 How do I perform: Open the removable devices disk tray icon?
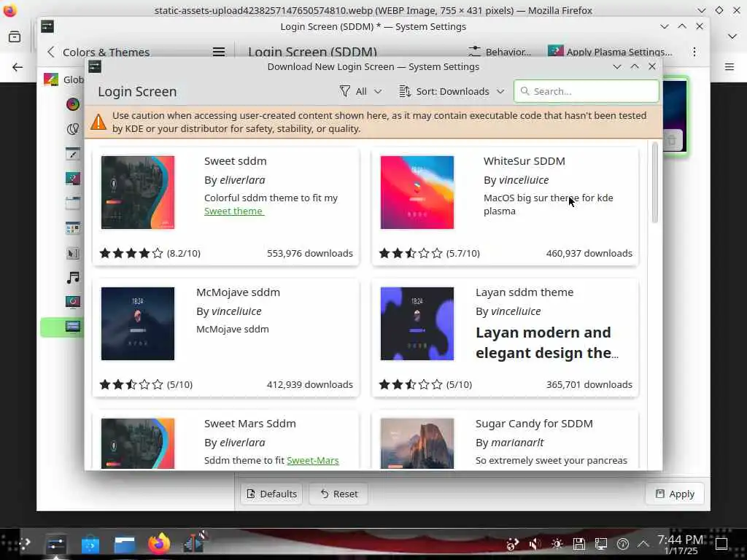coord(578,543)
